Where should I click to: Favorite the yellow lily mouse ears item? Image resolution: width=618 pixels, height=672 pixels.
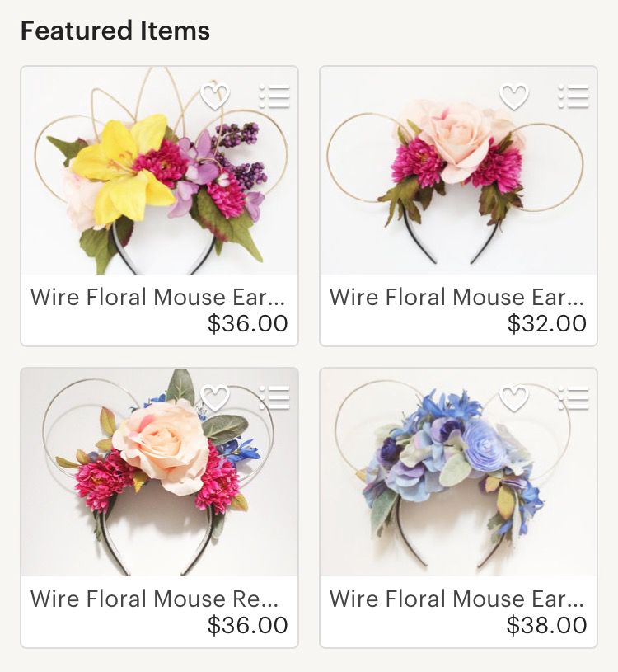pyautogui.click(x=215, y=96)
